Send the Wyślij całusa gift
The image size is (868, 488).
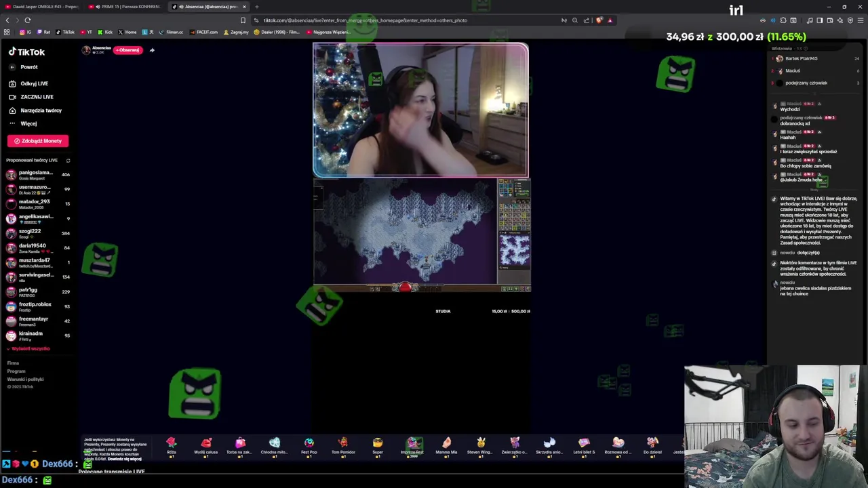(x=206, y=447)
